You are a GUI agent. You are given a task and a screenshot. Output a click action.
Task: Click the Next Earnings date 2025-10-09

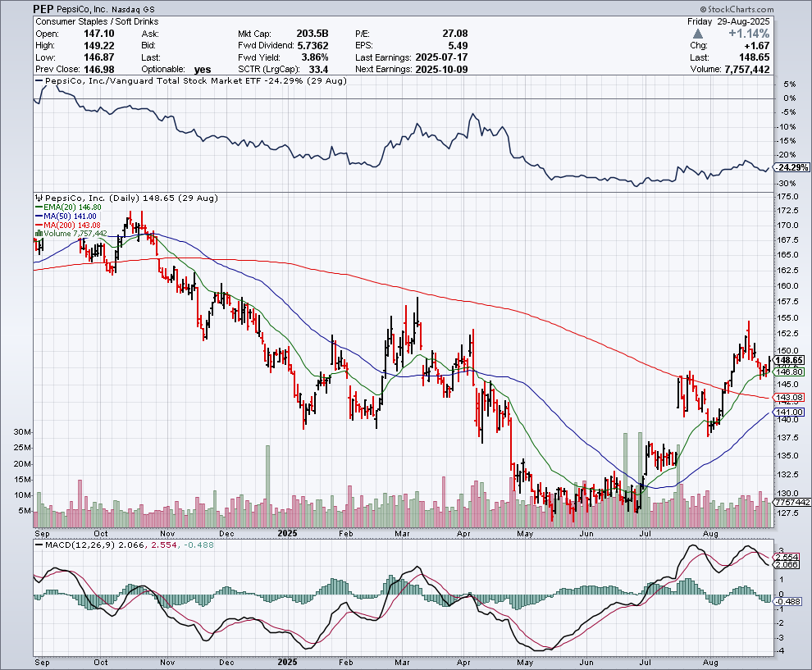(442, 70)
